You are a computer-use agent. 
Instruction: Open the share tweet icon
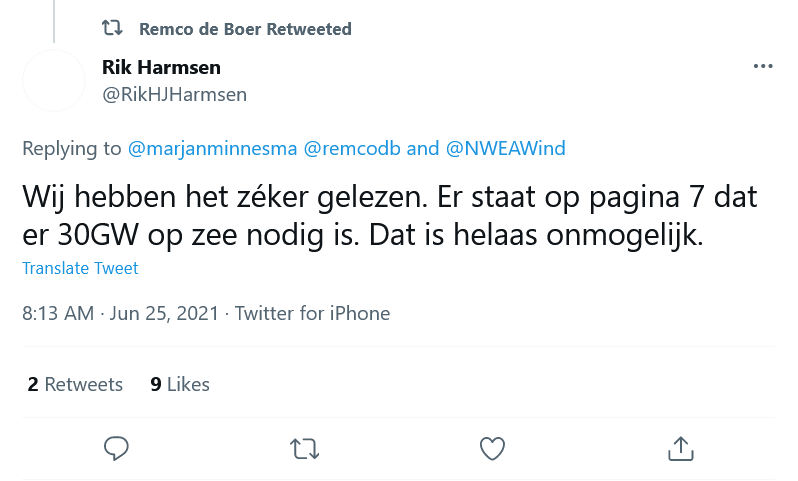click(680, 448)
